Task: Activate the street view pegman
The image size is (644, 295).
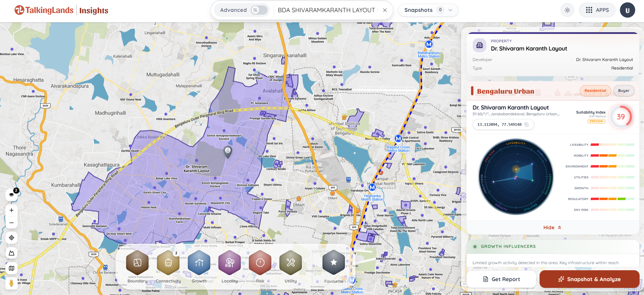Action: (x=12, y=283)
